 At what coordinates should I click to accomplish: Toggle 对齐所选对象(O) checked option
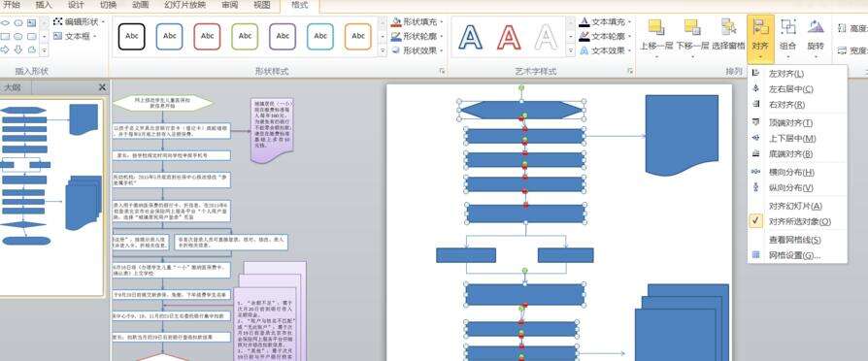click(800, 221)
